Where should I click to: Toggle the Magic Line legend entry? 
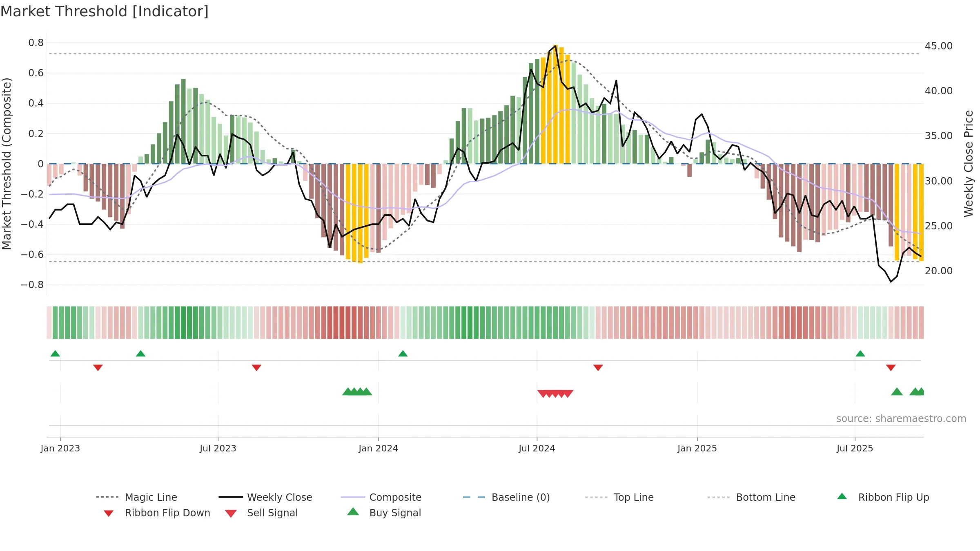(136, 497)
